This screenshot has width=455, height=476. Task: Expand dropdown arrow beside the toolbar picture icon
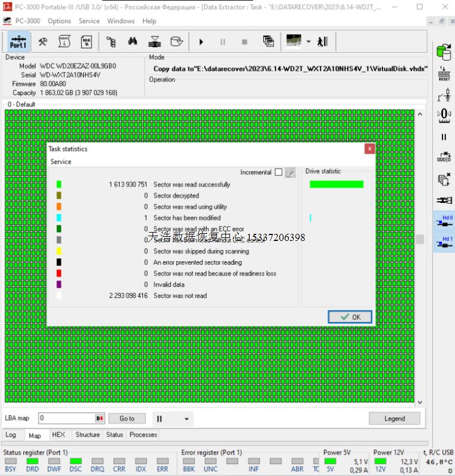(308, 42)
